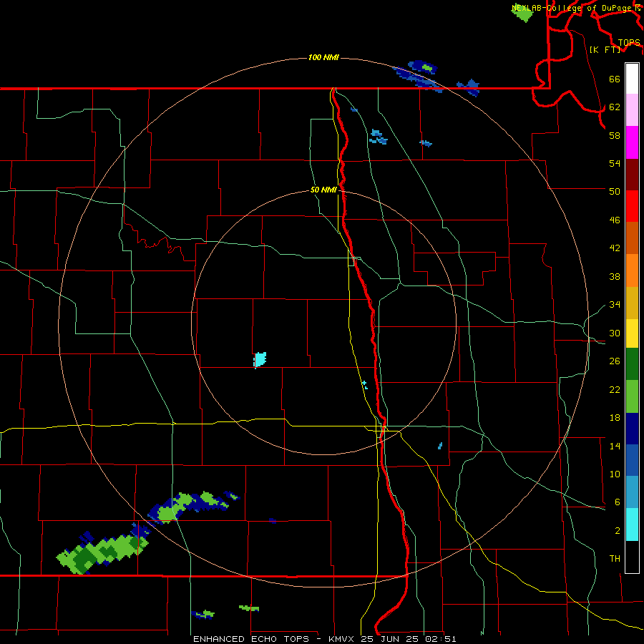Click legend value "30"

coord(615,333)
